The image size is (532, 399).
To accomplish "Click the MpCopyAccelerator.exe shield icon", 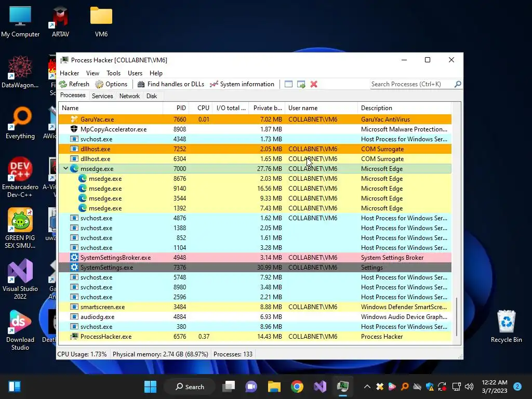I will (x=74, y=129).
